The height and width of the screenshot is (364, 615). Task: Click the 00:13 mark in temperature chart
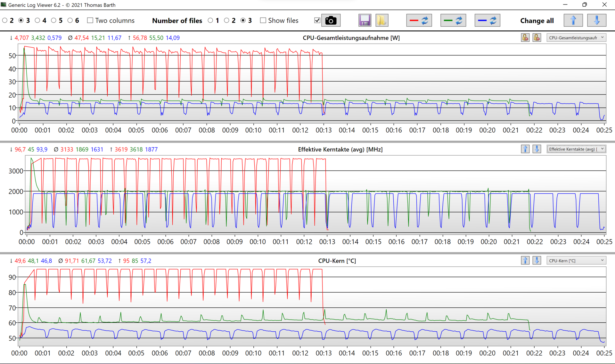[x=324, y=353]
